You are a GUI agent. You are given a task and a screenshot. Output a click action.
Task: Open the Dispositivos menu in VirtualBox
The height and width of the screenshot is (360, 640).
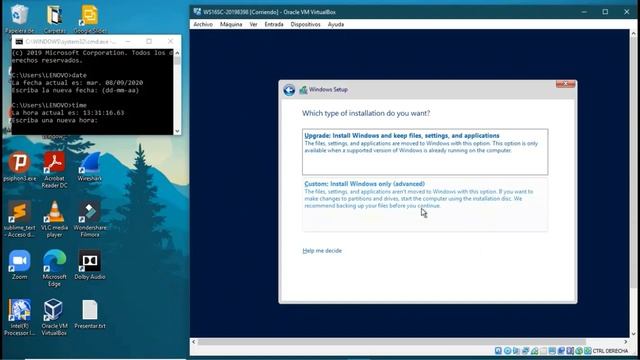[305, 24]
